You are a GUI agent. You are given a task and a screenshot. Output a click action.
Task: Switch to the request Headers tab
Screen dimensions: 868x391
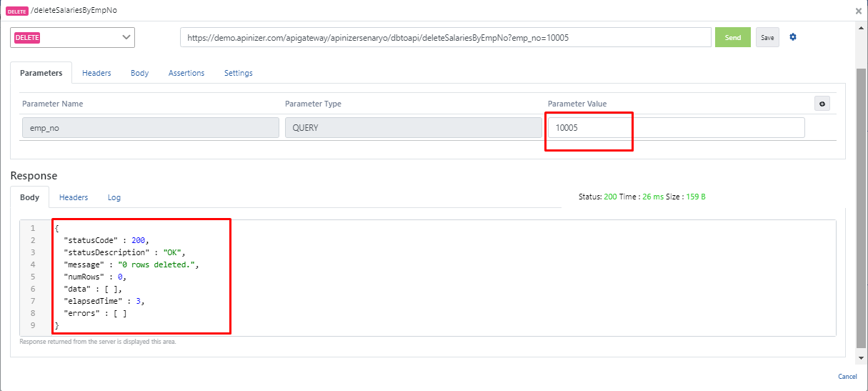pyautogui.click(x=96, y=73)
